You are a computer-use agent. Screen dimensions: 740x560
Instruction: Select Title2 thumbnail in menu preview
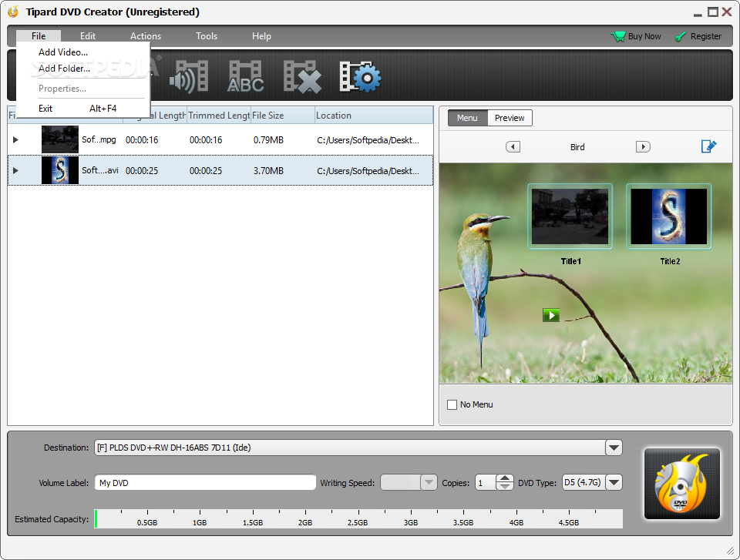click(x=669, y=216)
